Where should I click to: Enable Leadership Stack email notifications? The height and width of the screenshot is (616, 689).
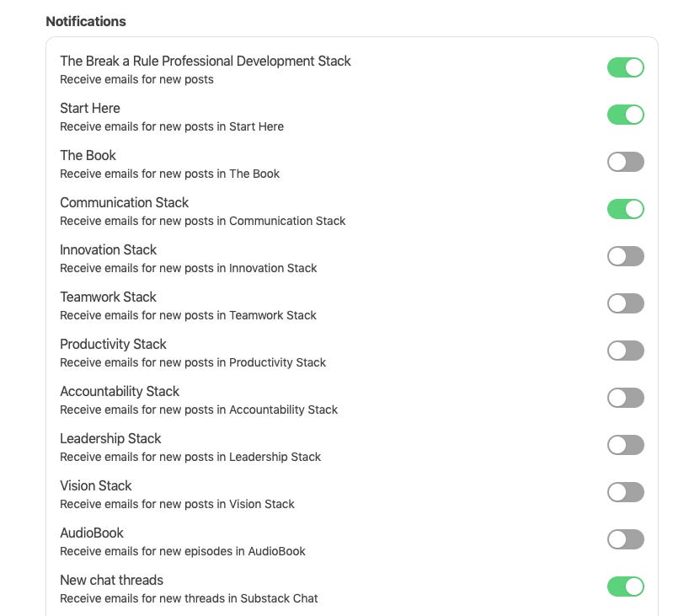coord(625,445)
